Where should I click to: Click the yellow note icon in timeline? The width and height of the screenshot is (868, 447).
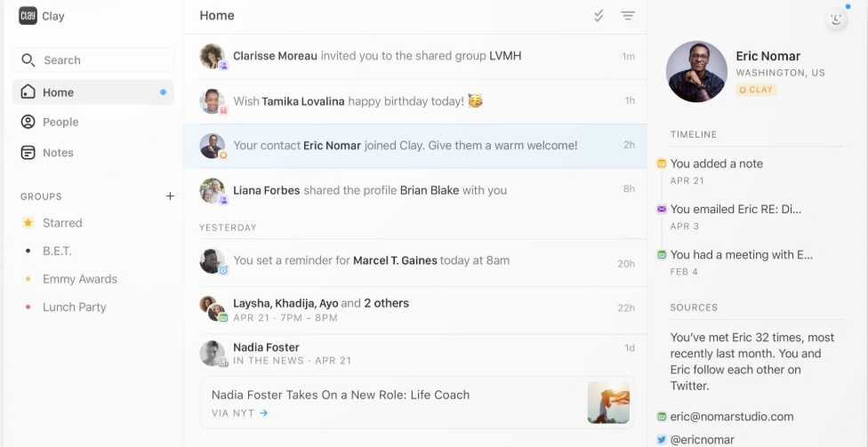click(x=662, y=164)
